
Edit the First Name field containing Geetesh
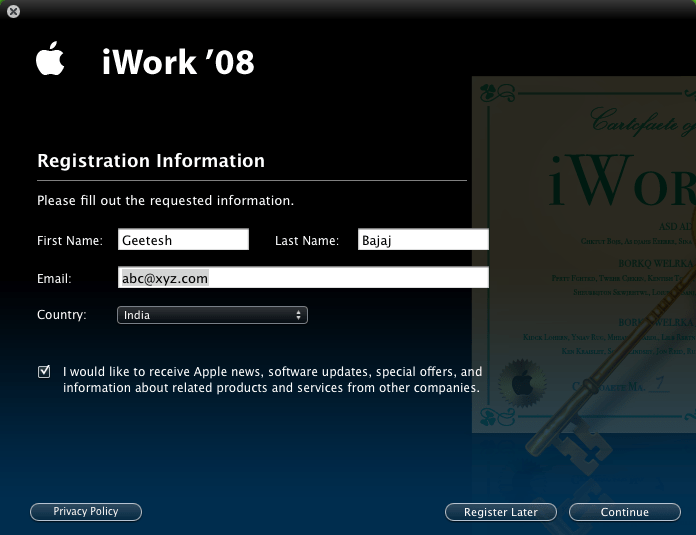pyautogui.click(x=183, y=239)
